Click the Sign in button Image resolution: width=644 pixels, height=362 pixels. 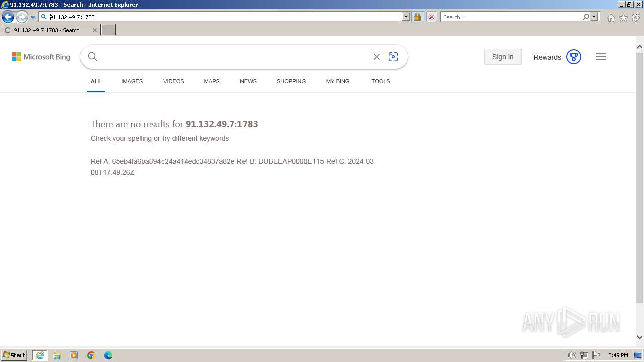point(503,57)
